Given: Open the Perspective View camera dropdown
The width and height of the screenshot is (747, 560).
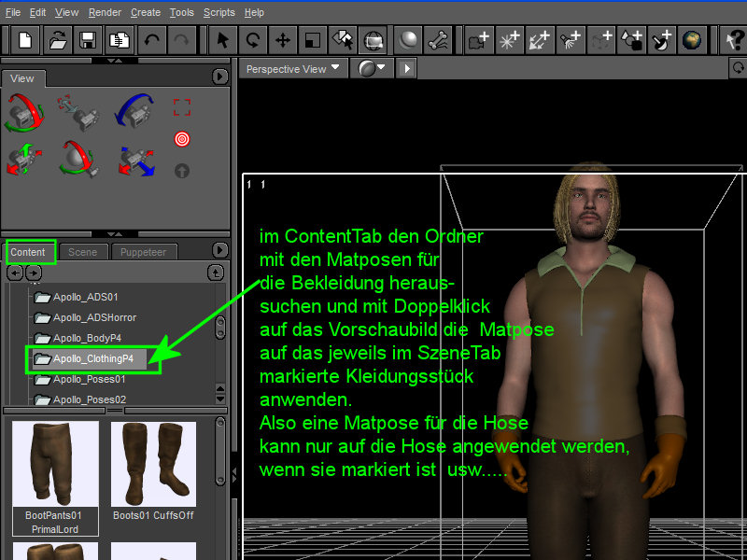Looking at the screenshot, I should tap(292, 69).
